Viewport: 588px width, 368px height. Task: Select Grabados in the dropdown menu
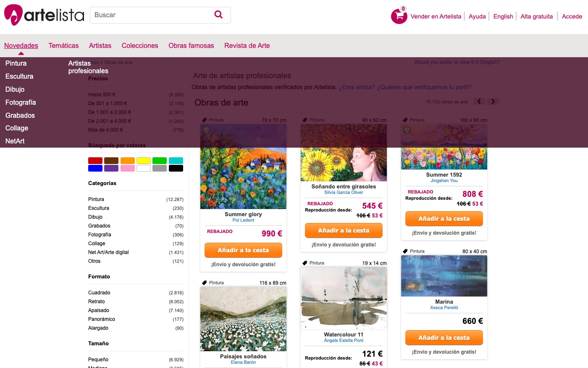tap(20, 115)
